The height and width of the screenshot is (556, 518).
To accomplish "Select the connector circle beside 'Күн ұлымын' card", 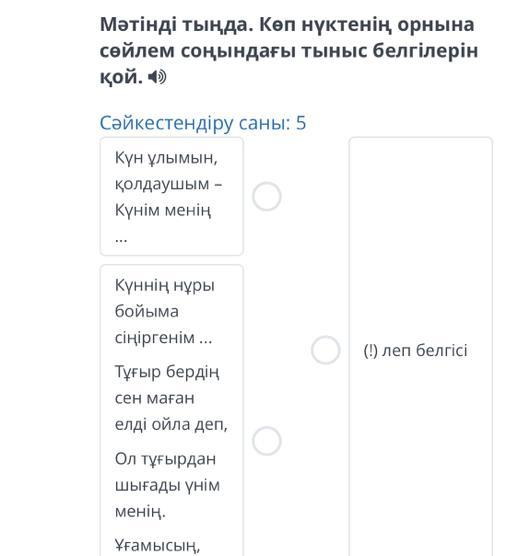I will (267, 196).
